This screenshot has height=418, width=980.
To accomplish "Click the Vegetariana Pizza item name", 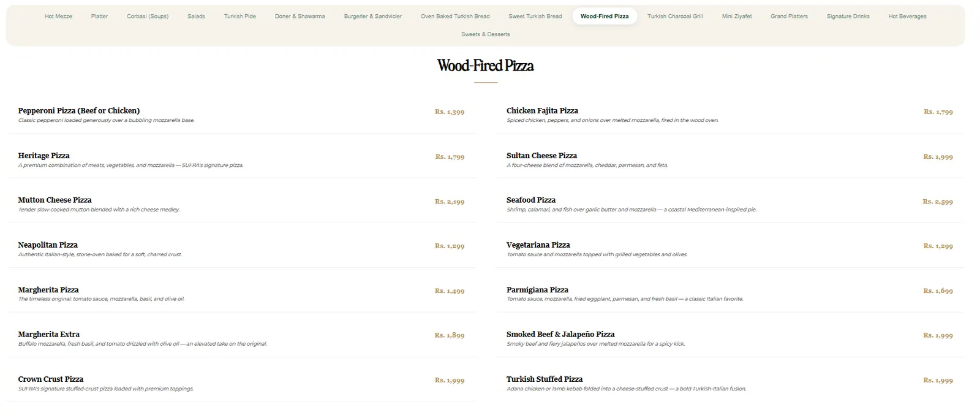I will [x=538, y=245].
